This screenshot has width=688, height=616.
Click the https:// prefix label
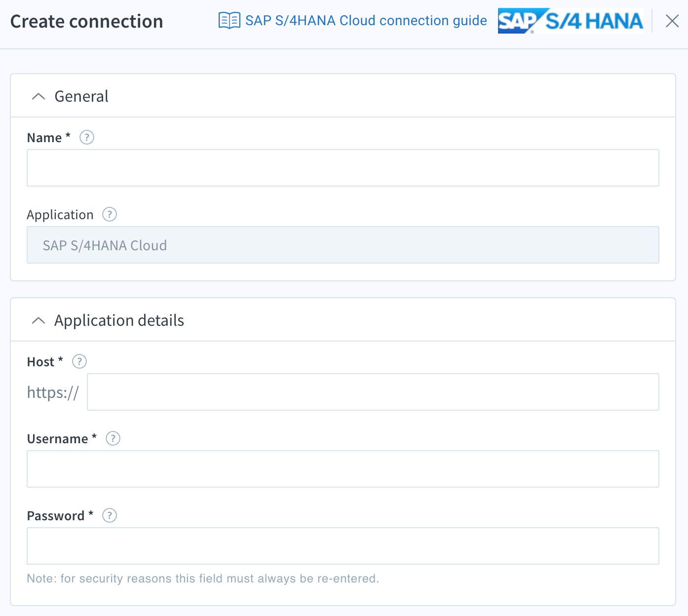pyautogui.click(x=53, y=392)
